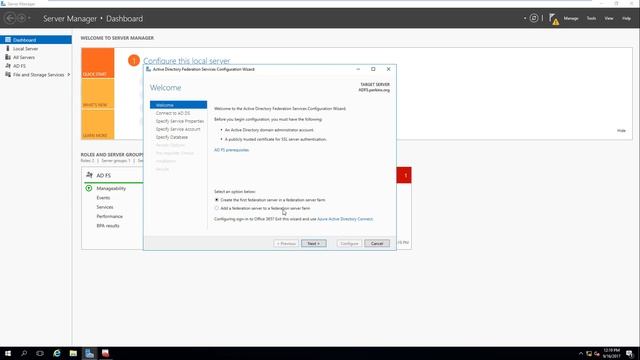The width and height of the screenshot is (640, 360).
Task: Click the Learn More tile
Action: pyautogui.click(x=98, y=124)
